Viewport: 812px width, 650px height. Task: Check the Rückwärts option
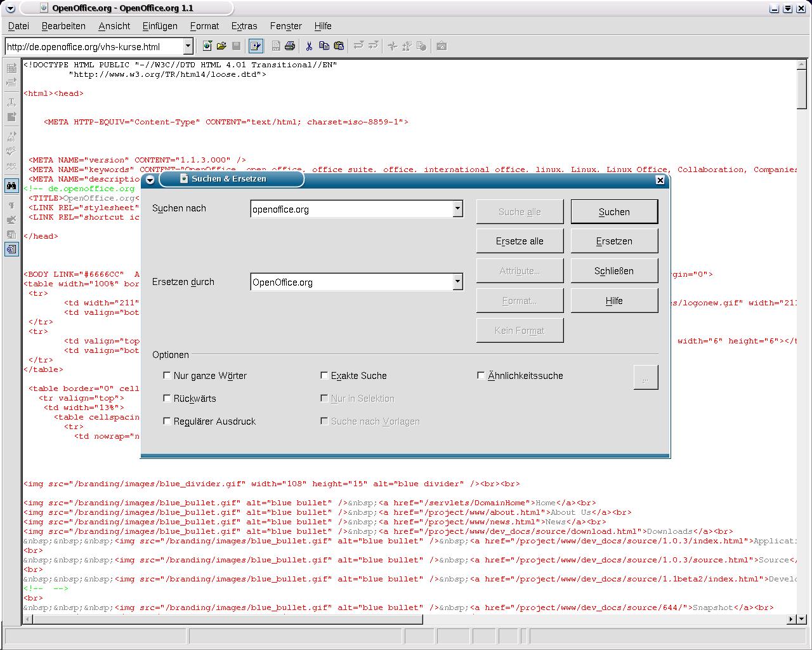(167, 398)
